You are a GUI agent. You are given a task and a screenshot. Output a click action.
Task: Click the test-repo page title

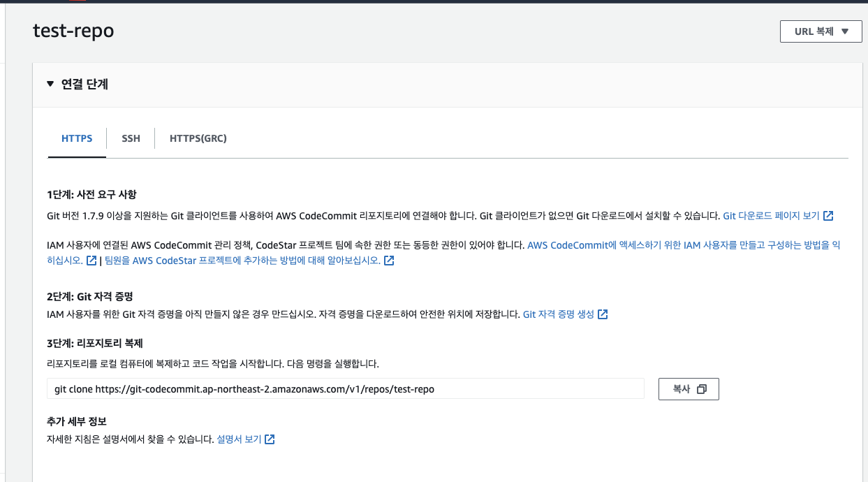click(73, 31)
